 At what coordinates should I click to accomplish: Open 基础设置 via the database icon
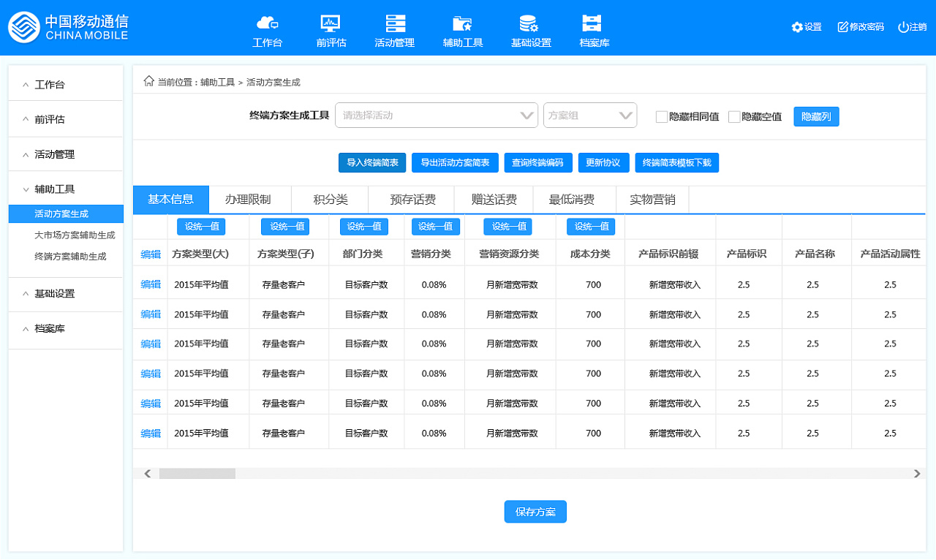click(530, 22)
